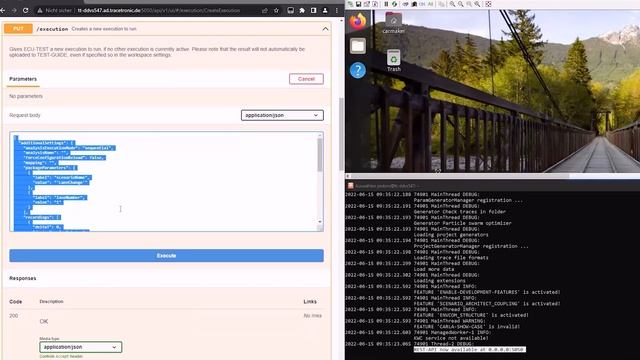Image resolution: width=640 pixels, height=360 pixels.
Task: Go forward in the browser
Action: click(14, 10)
